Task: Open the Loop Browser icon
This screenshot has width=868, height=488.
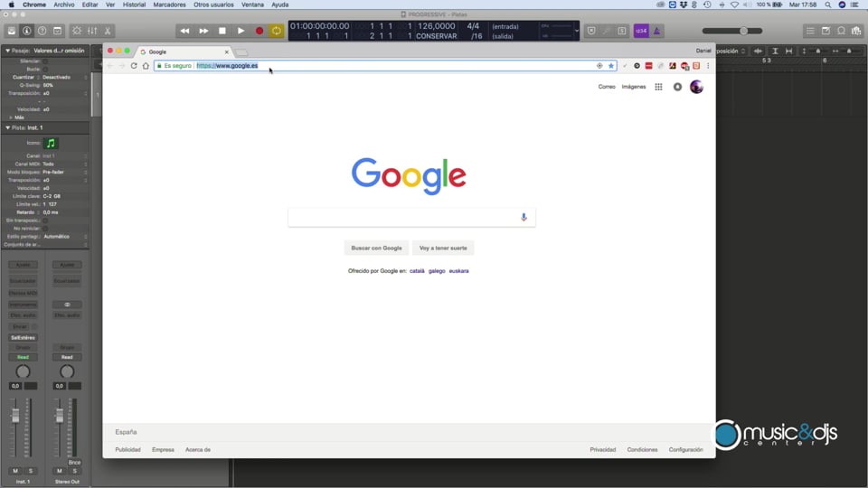Action: [842, 31]
